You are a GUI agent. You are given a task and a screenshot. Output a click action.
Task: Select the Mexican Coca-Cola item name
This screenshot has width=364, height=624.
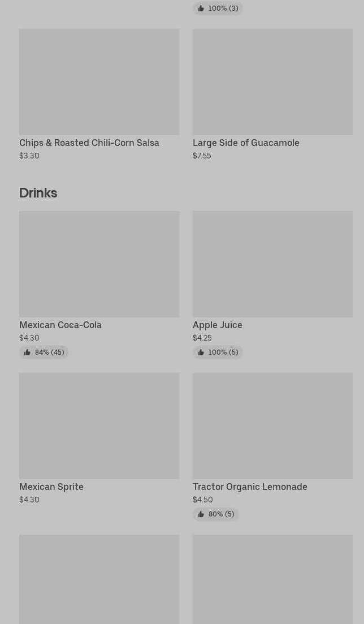coord(60,325)
